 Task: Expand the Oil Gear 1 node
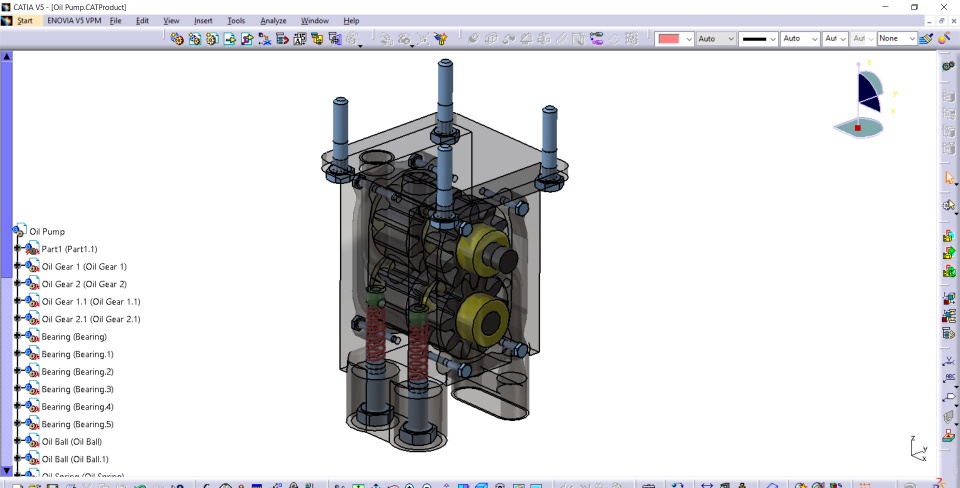coord(18,266)
